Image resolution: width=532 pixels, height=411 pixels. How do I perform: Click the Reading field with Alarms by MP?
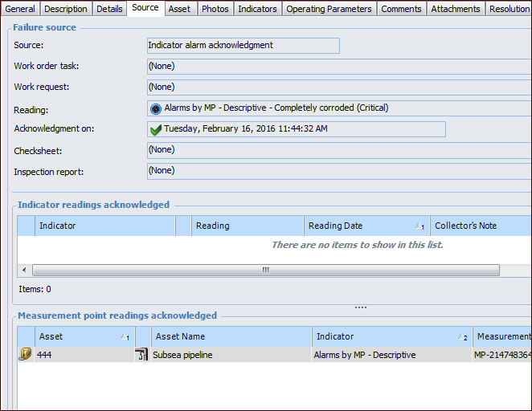(x=339, y=108)
